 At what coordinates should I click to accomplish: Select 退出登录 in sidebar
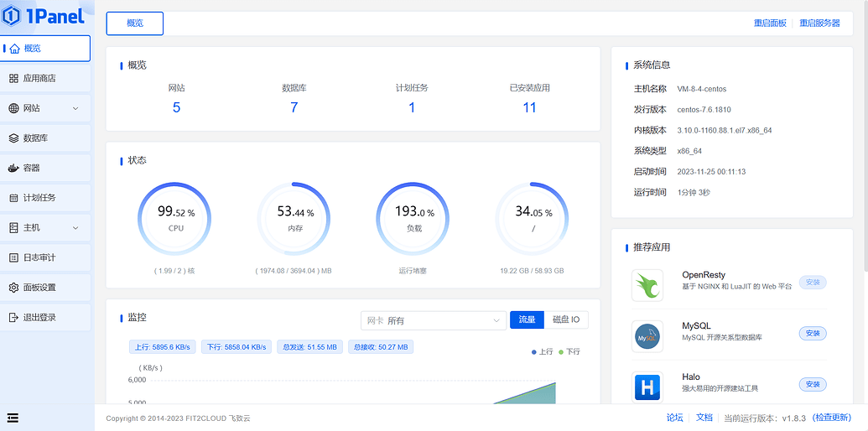(x=45, y=318)
